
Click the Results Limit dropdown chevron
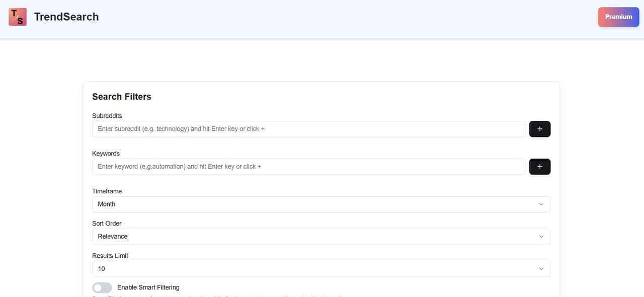[541, 268]
